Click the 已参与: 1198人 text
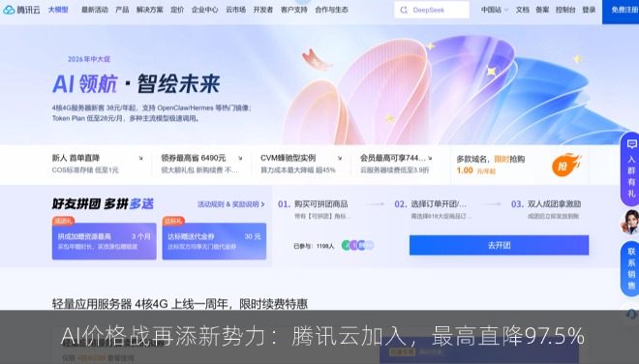Viewport: 639px width, 364px height. click(x=314, y=246)
